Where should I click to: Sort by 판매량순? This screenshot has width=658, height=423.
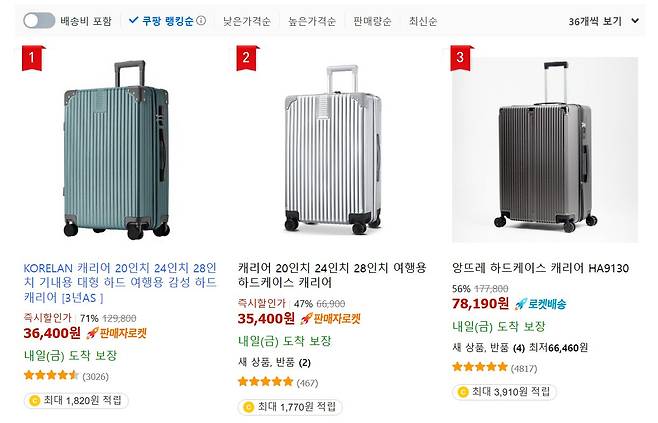click(x=371, y=20)
